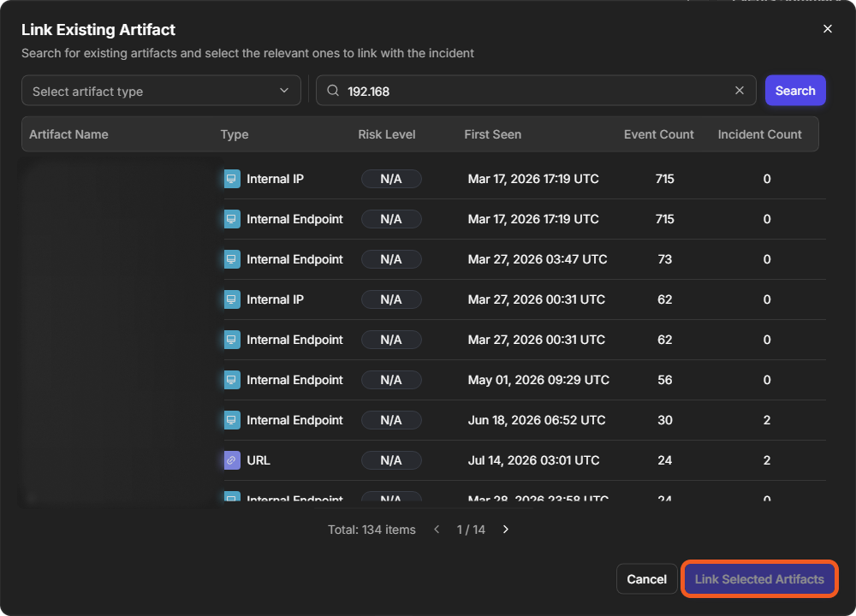Click the Artifact Name column header
This screenshot has width=856, height=616.
[68, 134]
